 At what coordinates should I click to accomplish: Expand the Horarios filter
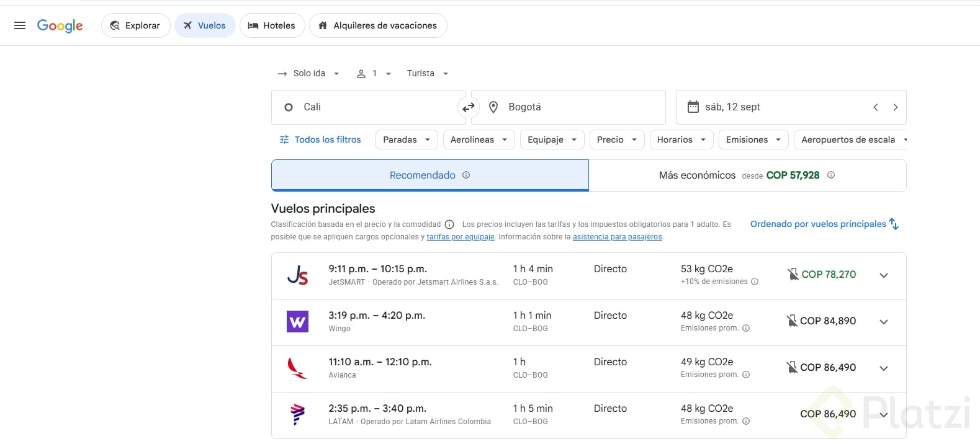[681, 140]
